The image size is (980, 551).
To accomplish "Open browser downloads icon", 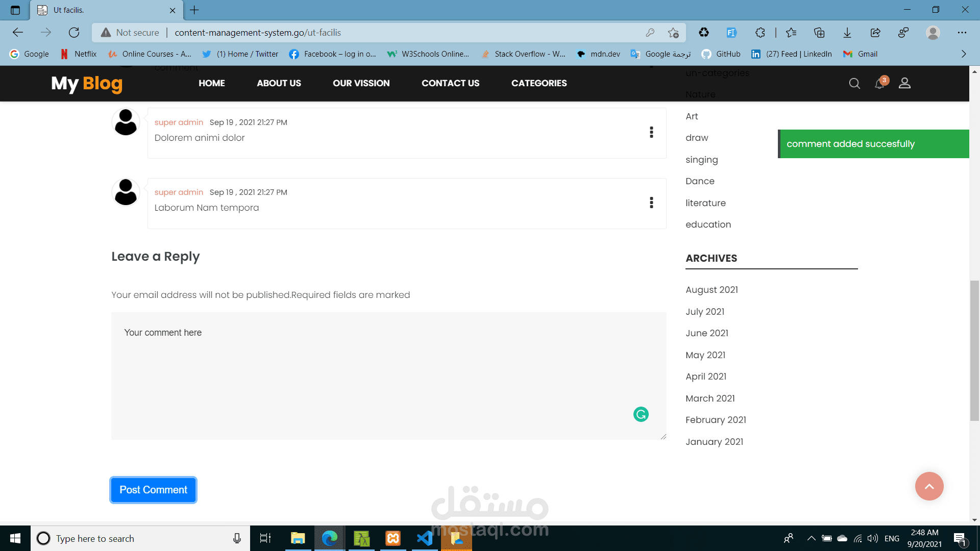I will [847, 33].
